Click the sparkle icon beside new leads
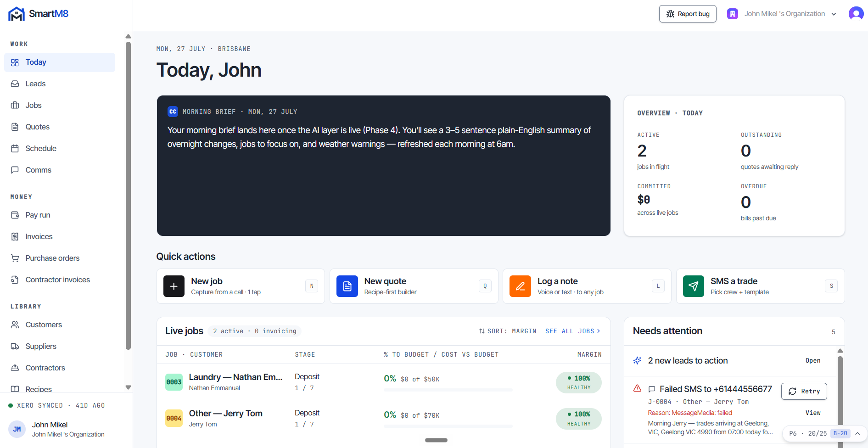 click(x=638, y=361)
